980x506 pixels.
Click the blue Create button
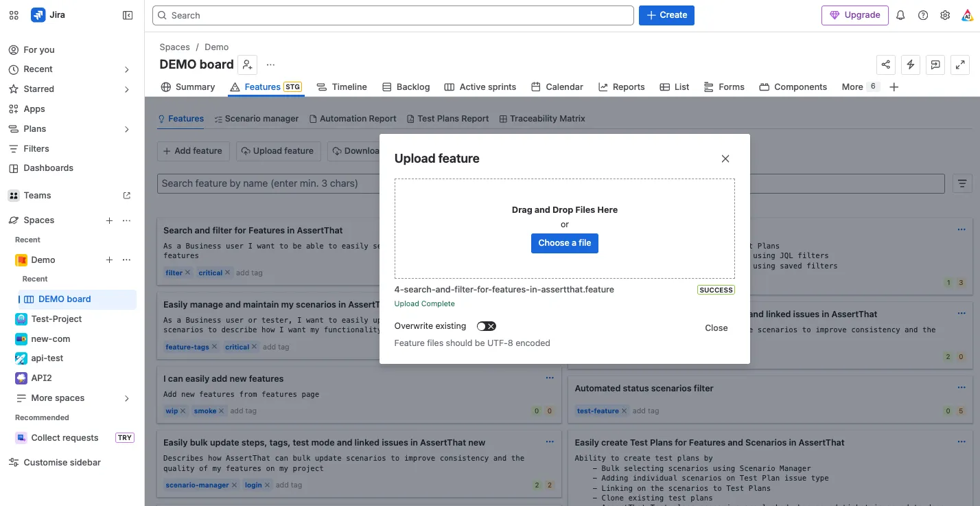[666, 15]
